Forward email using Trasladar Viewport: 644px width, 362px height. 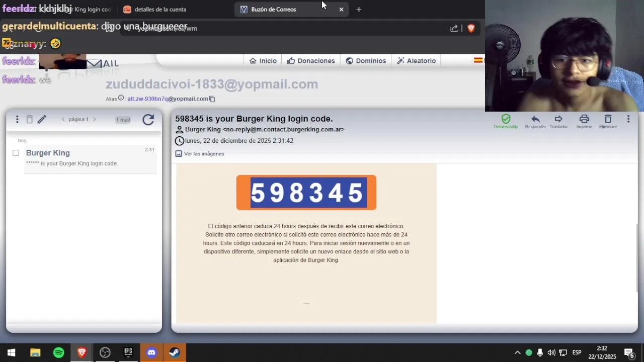click(558, 121)
